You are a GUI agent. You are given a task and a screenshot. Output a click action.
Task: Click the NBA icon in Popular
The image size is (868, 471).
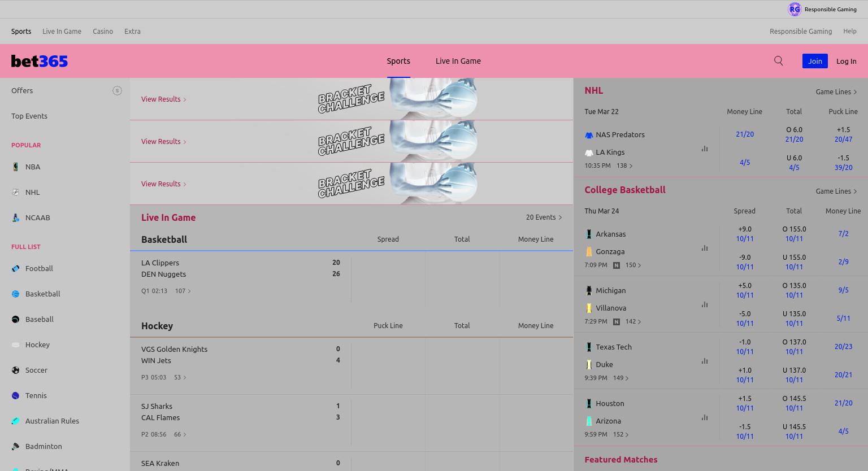[x=16, y=167]
